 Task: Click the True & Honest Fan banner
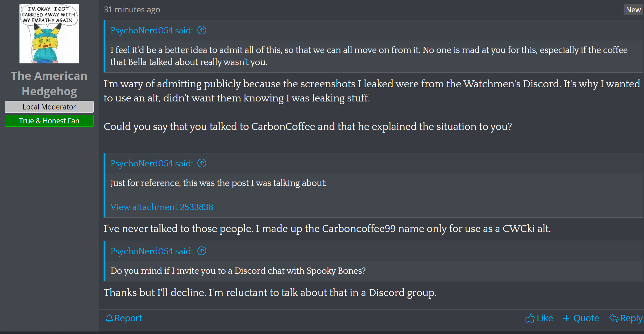[x=49, y=121]
